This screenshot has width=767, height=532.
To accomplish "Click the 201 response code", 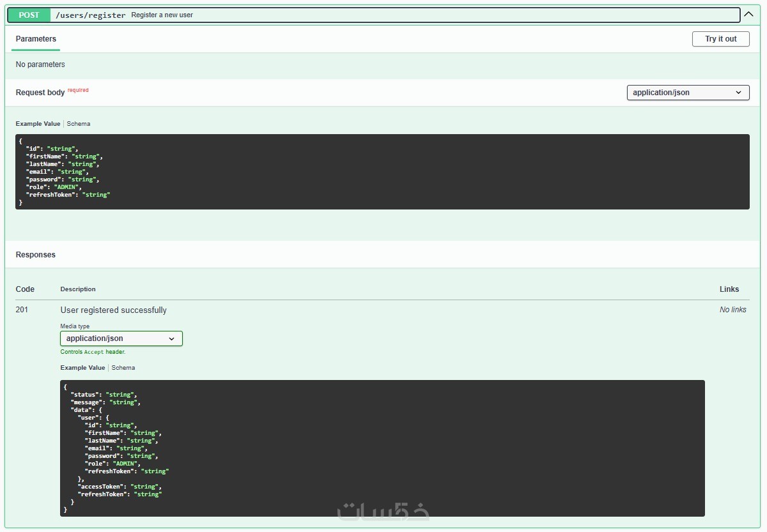I will [22, 310].
